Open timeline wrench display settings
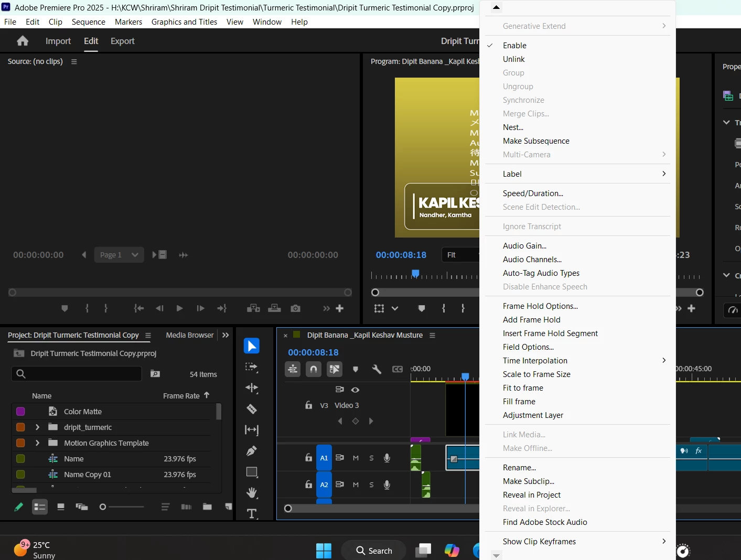741x560 pixels. click(377, 369)
